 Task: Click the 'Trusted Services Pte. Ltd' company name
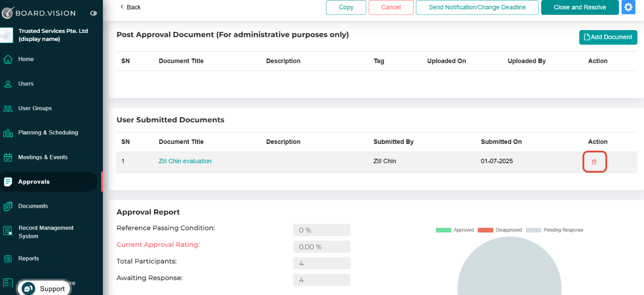[x=53, y=31]
